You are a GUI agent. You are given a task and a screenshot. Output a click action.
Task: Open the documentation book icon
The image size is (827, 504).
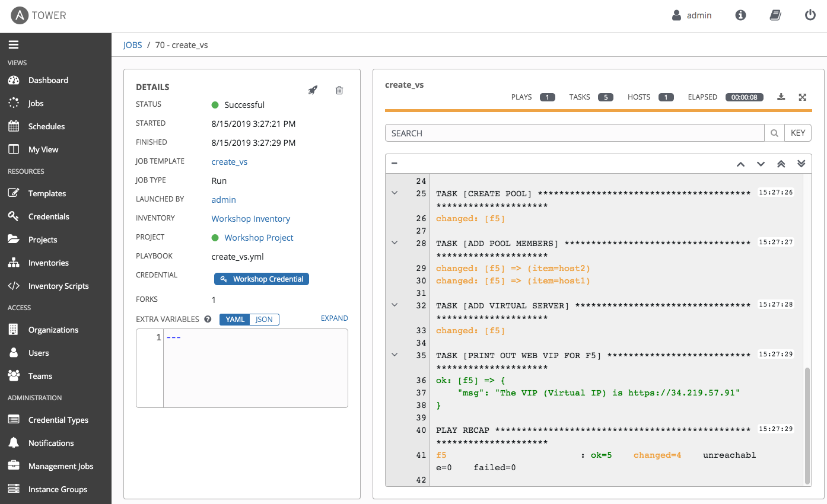pyautogui.click(x=775, y=15)
